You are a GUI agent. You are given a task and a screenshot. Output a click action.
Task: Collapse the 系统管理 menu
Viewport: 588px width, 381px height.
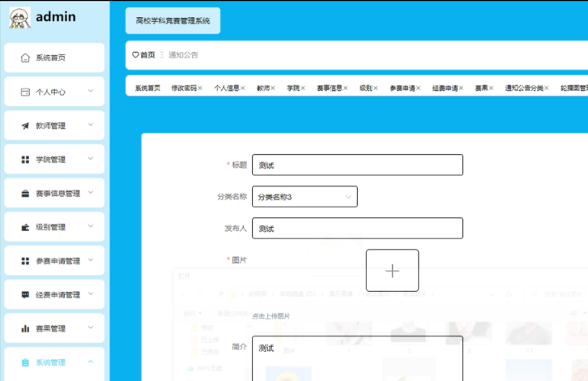point(53,362)
